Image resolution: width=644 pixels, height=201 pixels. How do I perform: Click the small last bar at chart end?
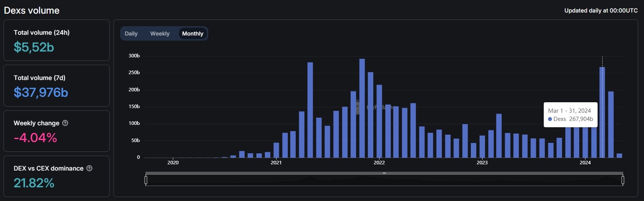tap(619, 155)
